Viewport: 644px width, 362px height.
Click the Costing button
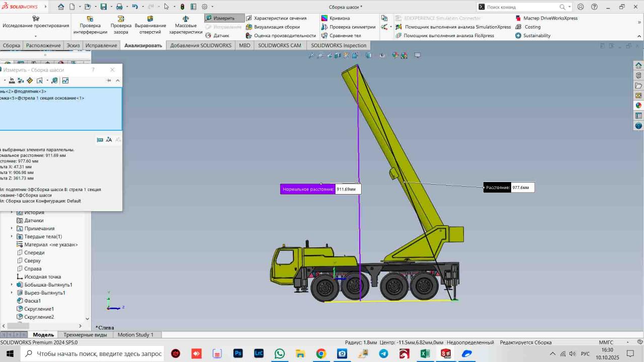pyautogui.click(x=532, y=27)
